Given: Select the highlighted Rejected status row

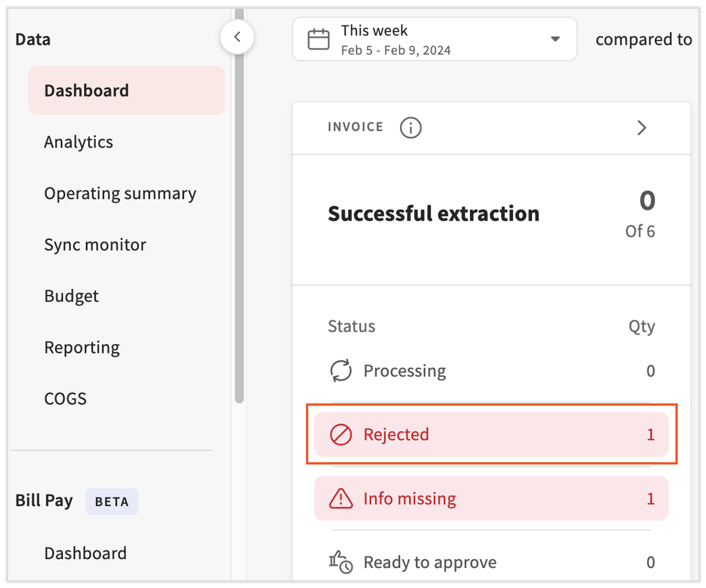Looking at the screenshot, I should pos(491,435).
